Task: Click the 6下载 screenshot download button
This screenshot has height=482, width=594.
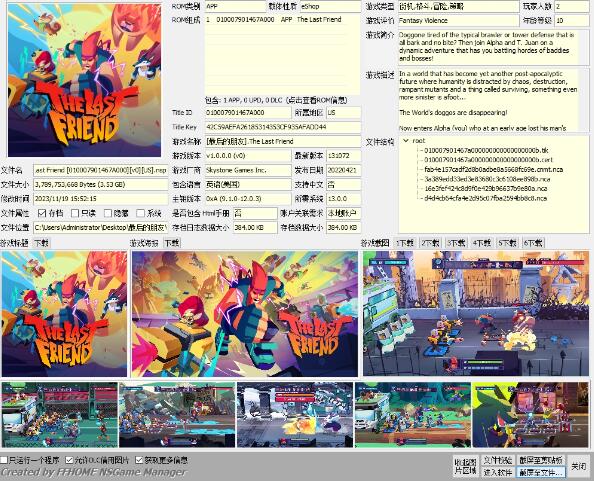Action: tap(533, 243)
